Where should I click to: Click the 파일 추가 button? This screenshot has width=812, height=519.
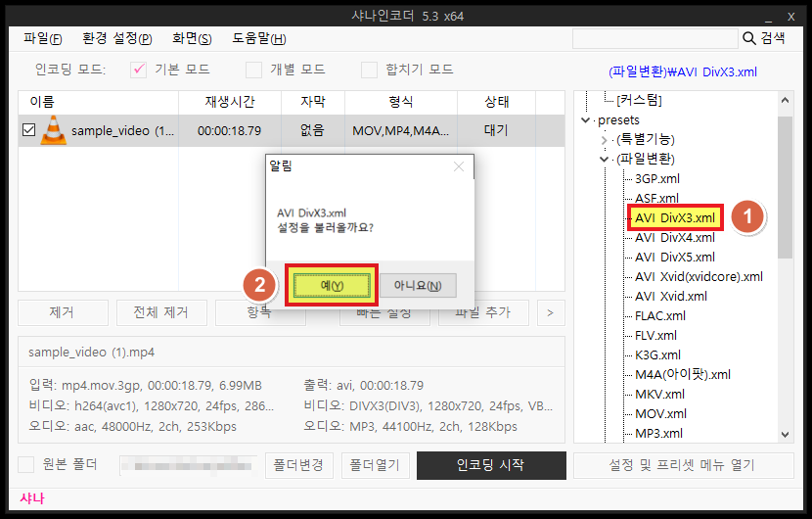pyautogui.click(x=483, y=313)
